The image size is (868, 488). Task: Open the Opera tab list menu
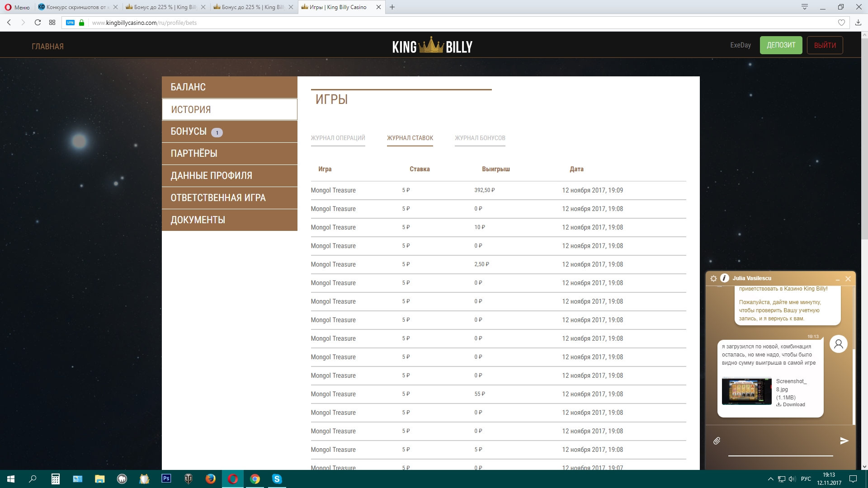805,7
